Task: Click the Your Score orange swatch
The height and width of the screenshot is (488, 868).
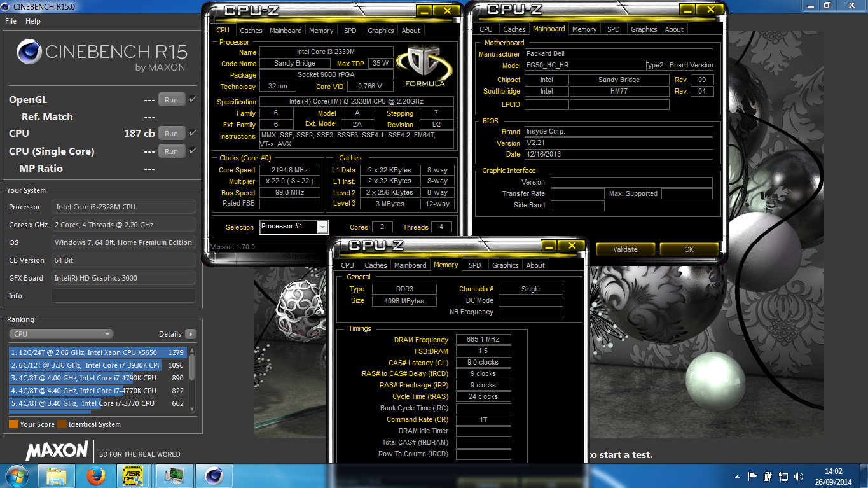Action: pyautogui.click(x=13, y=424)
